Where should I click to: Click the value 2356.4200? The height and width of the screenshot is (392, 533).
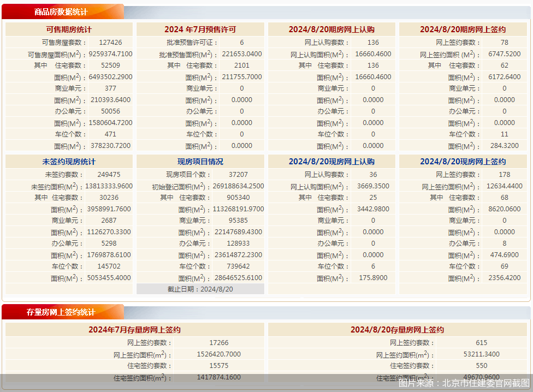click(x=505, y=278)
